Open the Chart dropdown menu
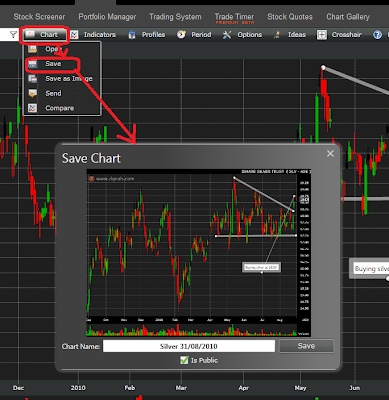Viewport: 389px width, 400px height. [x=45, y=35]
